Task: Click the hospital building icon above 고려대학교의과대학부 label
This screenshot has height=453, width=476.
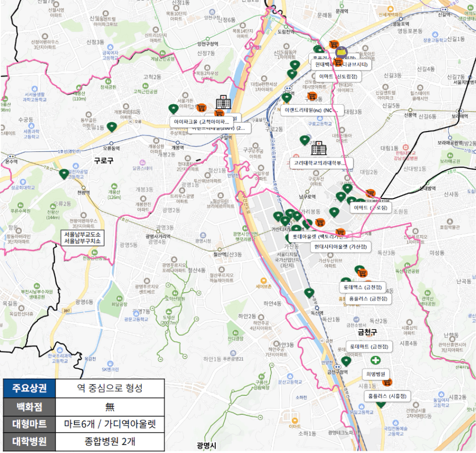Action: pyautogui.click(x=318, y=148)
